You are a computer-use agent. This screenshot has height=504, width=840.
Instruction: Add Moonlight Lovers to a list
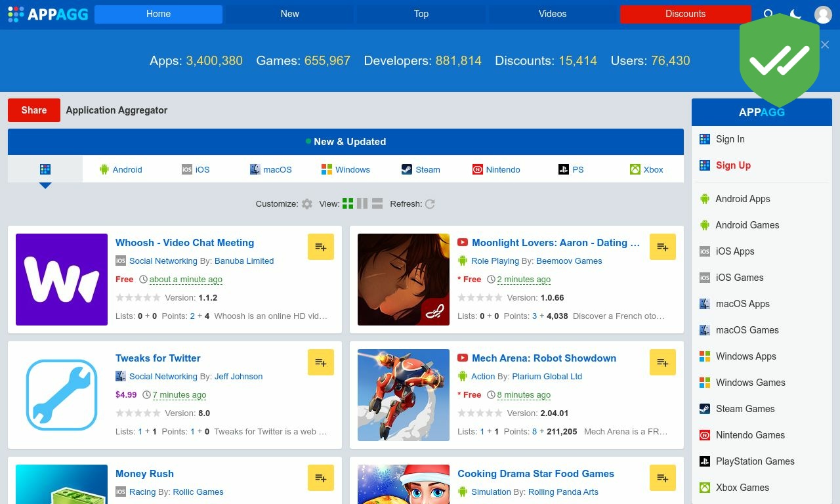pyautogui.click(x=663, y=247)
